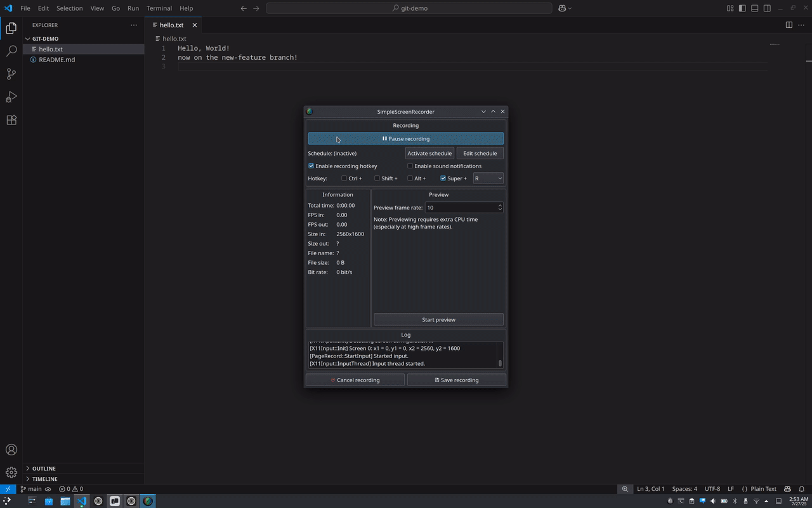The width and height of the screenshot is (812, 508).
Task: Click the Split Editor Right icon
Action: click(x=789, y=25)
